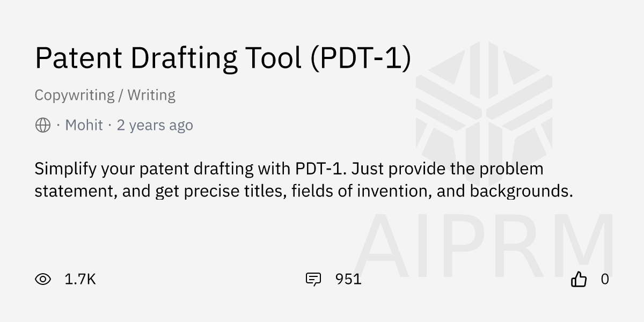Click the comment bubble icon
The image size is (644, 322).
pos(313,279)
